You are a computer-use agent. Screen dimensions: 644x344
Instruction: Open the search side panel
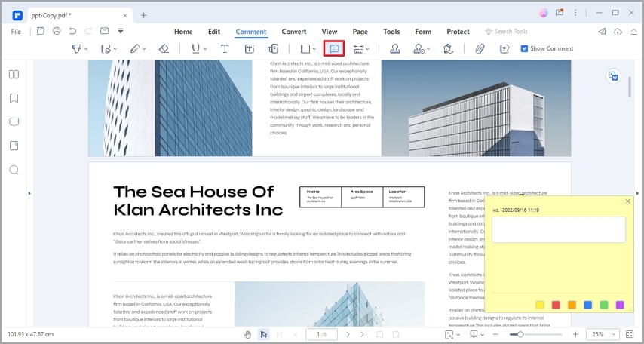pyautogui.click(x=14, y=170)
